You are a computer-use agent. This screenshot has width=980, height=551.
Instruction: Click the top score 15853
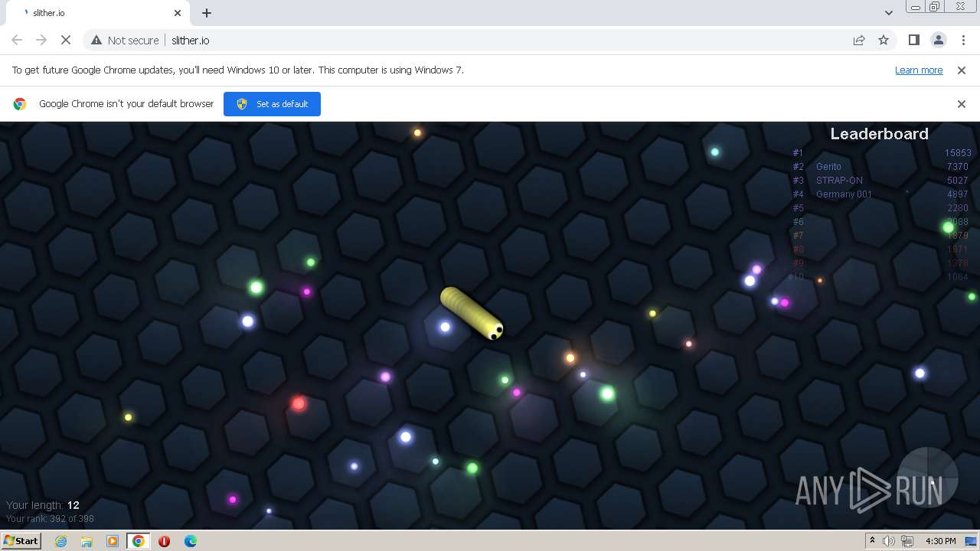tap(958, 153)
